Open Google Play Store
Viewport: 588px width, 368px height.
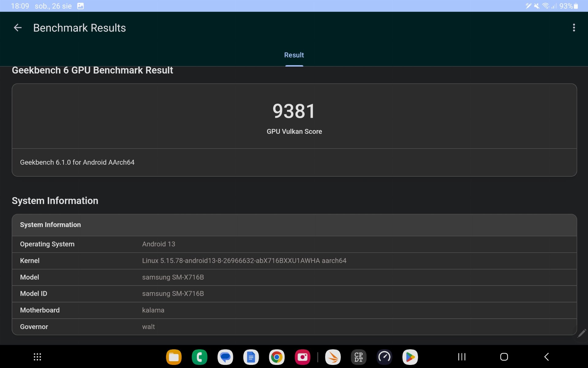pos(410,357)
